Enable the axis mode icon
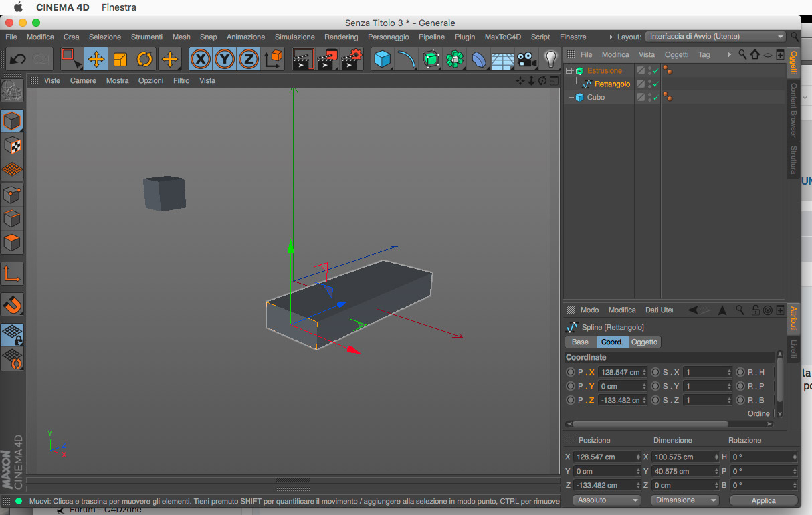The width and height of the screenshot is (812, 515). [x=12, y=273]
